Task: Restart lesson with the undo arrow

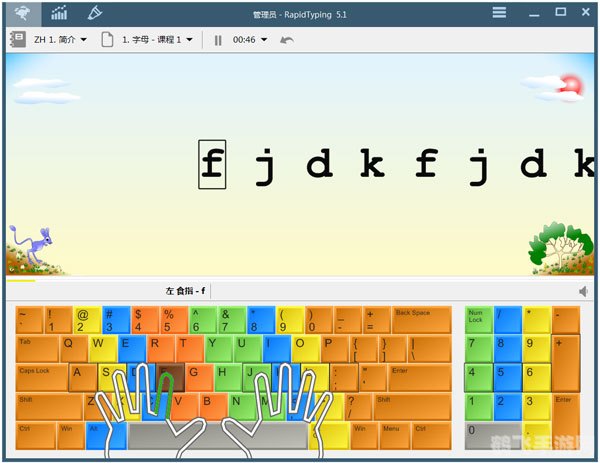Action: coord(287,40)
